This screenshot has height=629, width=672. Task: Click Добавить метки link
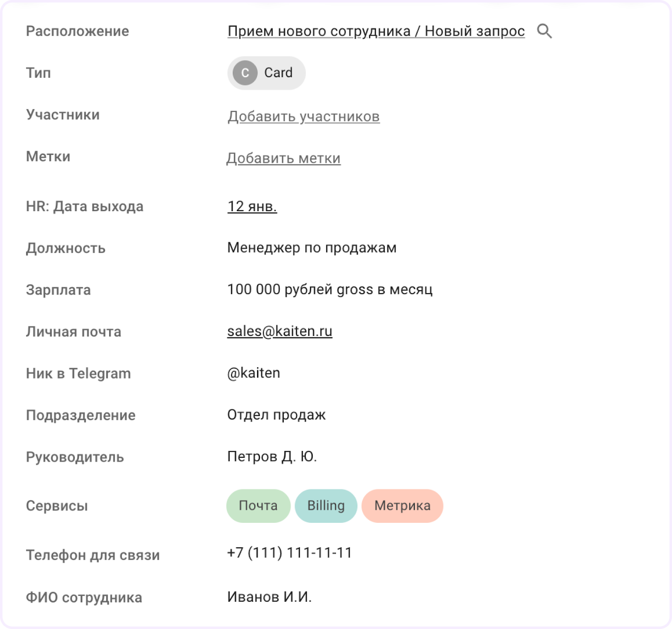tap(283, 158)
